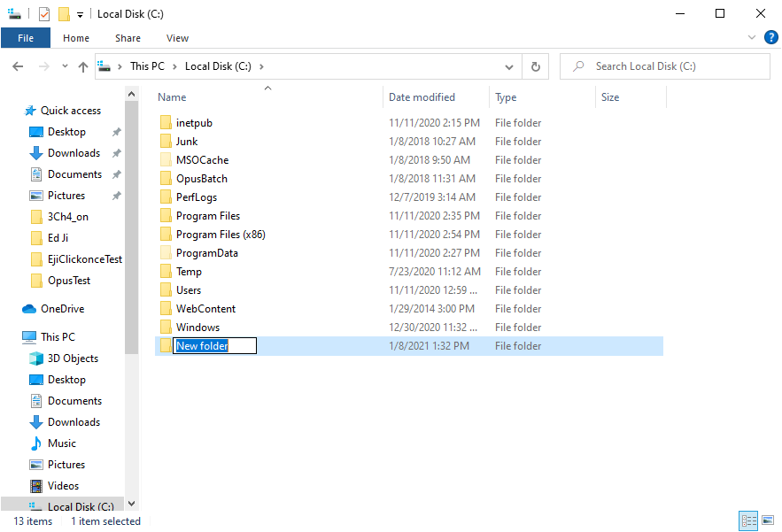Open Videos under This PC
Image resolution: width=782 pixels, height=532 pixels.
coord(63,486)
